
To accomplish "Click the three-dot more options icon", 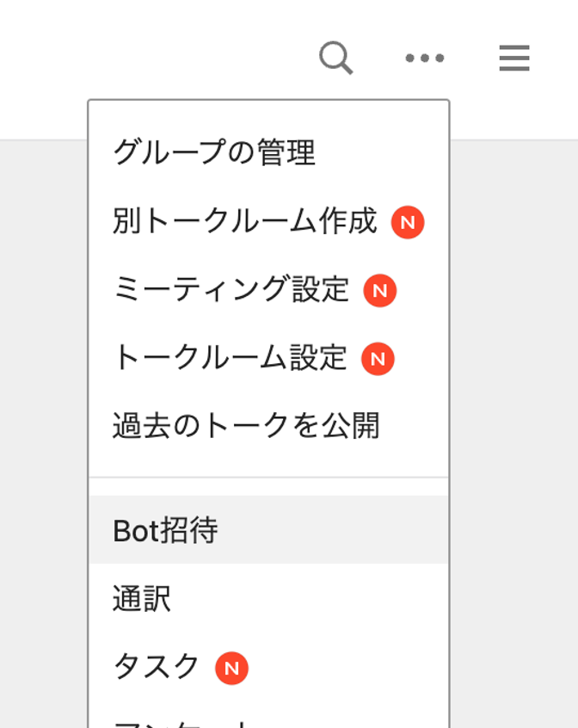I will pos(424,58).
